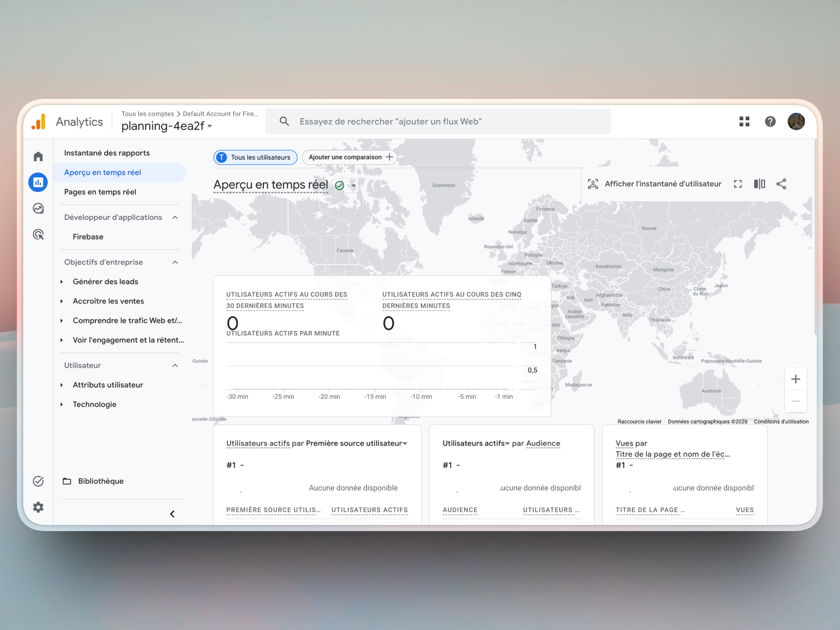Screen dimensions: 840x630
Task: Click Utilisateurs actifs au cours des cinq dernières minutes
Action: pos(451,300)
